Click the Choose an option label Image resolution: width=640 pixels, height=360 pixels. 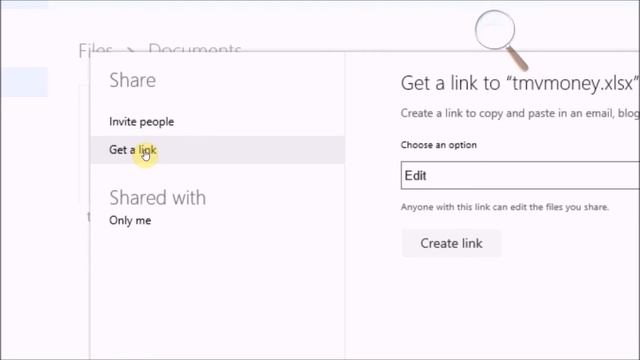438,145
